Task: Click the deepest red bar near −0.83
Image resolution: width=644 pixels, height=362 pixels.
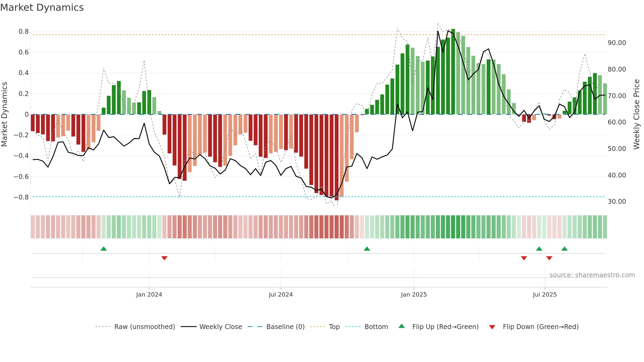Action: (x=336, y=157)
